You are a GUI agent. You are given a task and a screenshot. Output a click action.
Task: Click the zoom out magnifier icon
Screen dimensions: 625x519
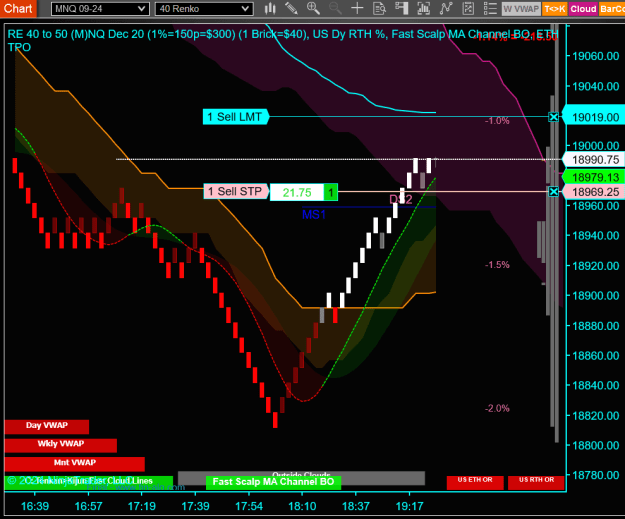pyautogui.click(x=335, y=8)
